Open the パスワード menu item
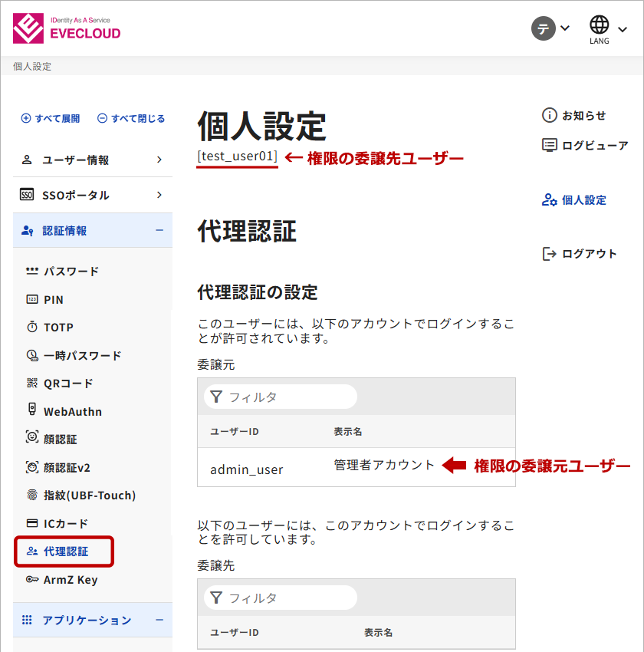644x652 pixels. [71, 272]
